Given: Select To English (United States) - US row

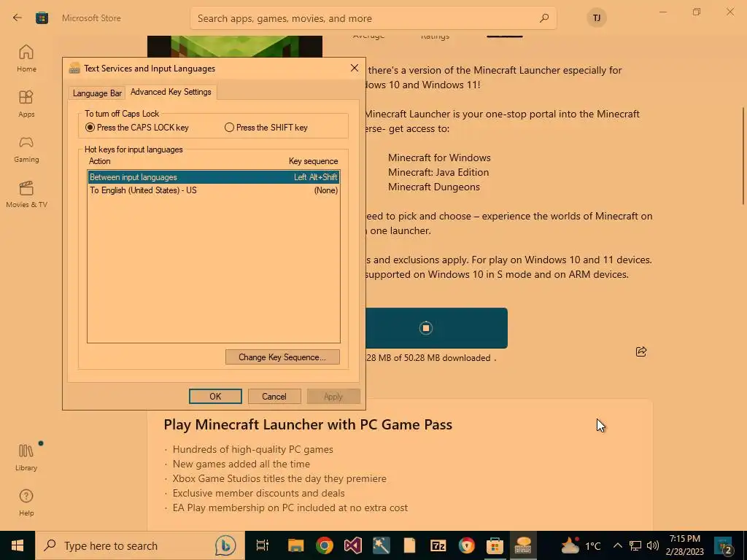Looking at the screenshot, I should [214, 190].
